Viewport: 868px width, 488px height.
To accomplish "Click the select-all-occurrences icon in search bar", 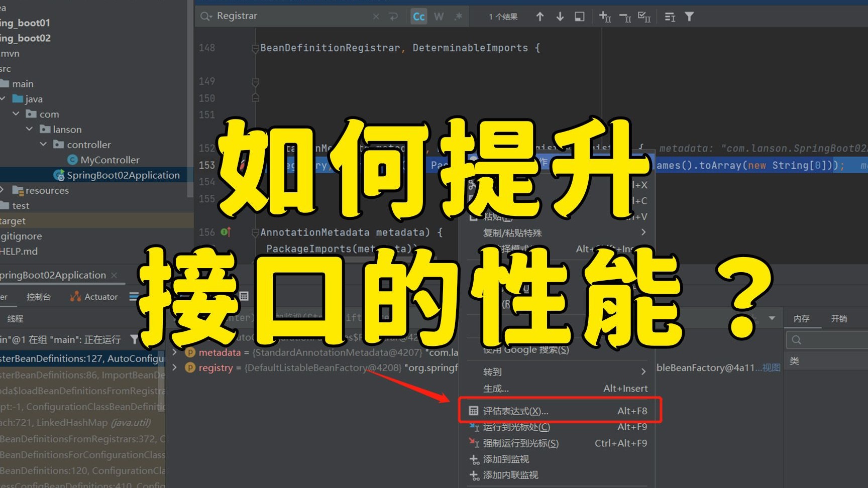I will click(x=644, y=16).
